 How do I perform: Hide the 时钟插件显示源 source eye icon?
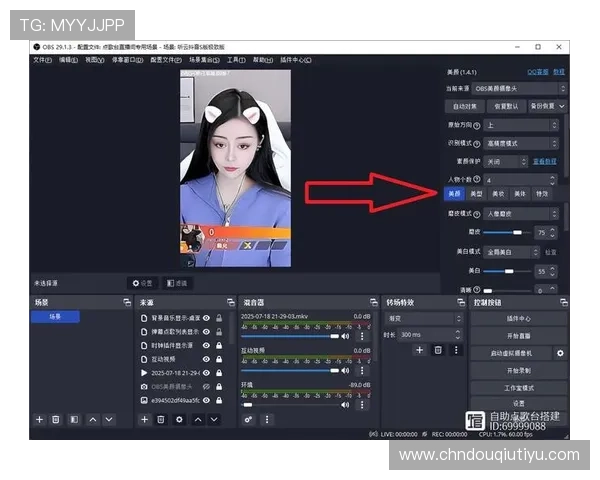coord(206,346)
